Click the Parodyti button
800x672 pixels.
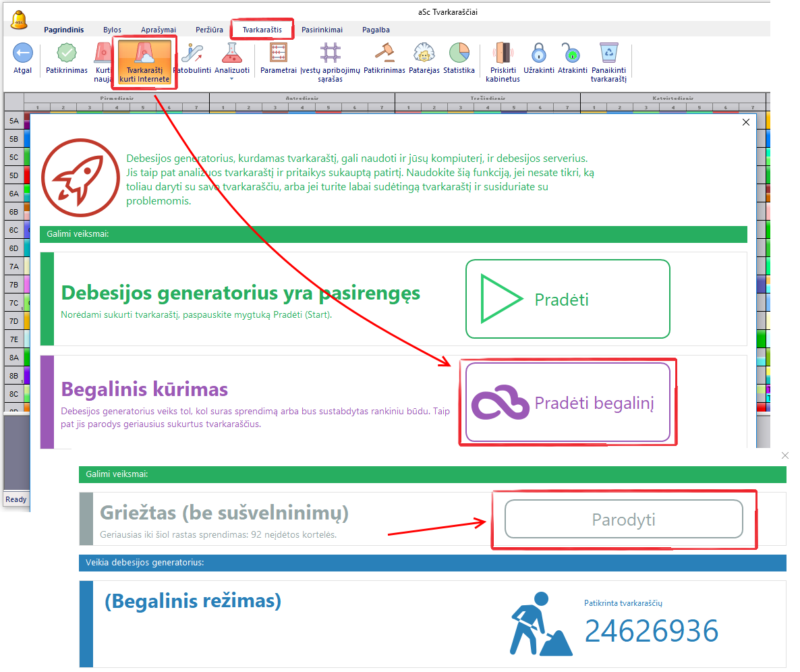coord(623,520)
